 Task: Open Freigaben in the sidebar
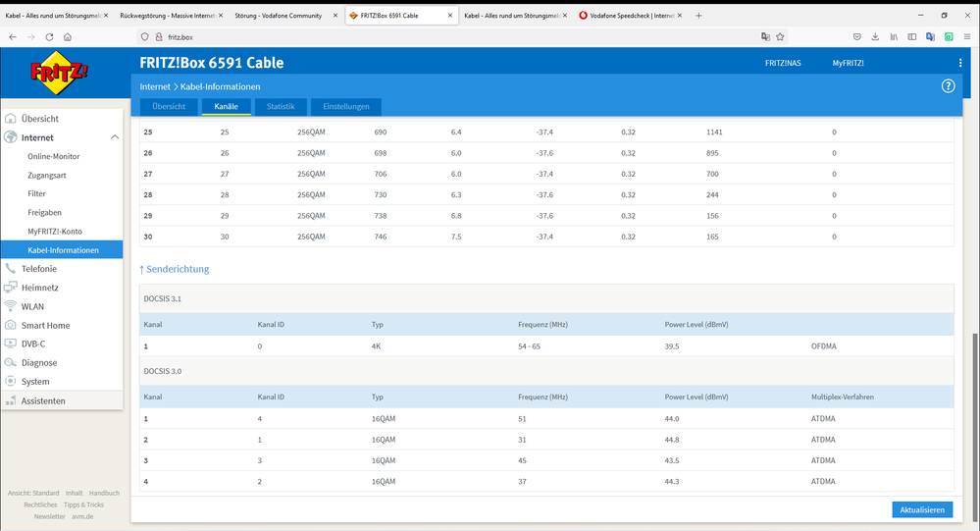click(x=44, y=213)
